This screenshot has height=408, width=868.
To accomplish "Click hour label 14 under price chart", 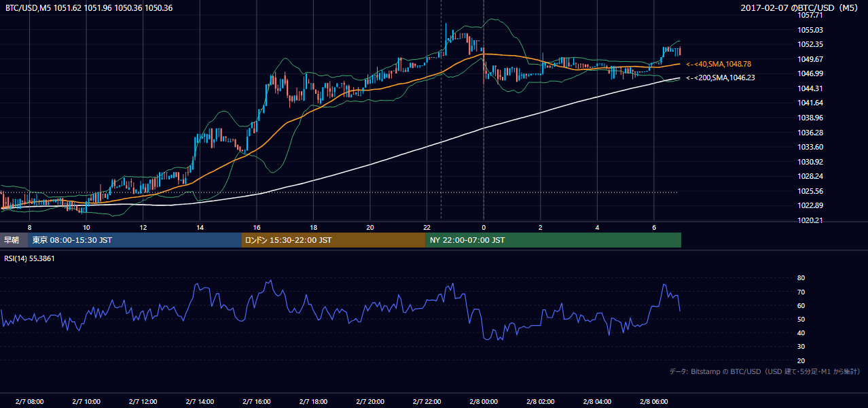I will (x=200, y=227).
